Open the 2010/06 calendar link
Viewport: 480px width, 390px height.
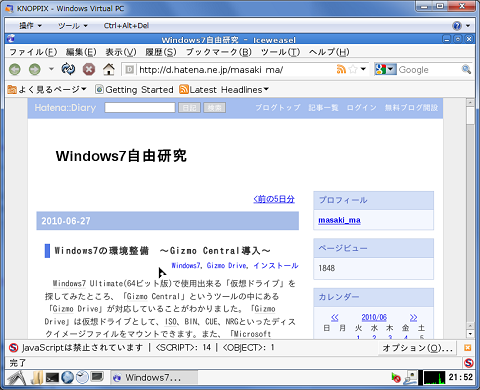pyautogui.click(x=374, y=317)
